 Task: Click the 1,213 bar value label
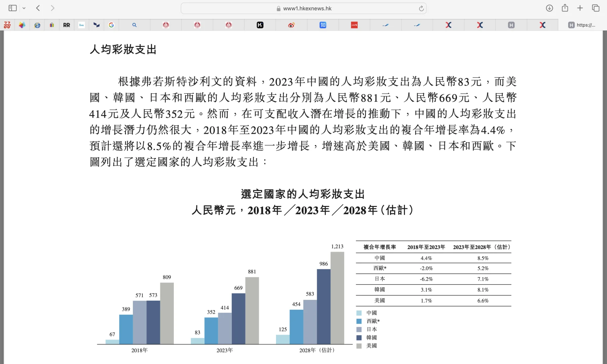click(337, 246)
